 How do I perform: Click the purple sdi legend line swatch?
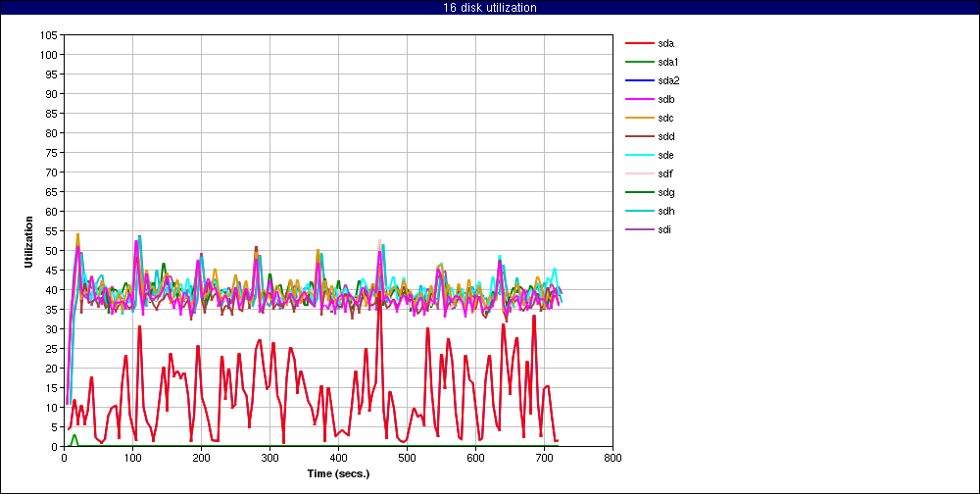tap(639, 229)
